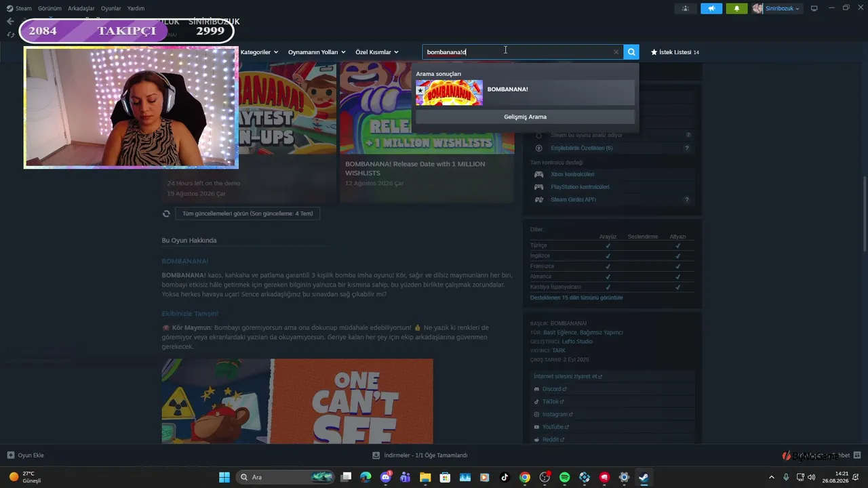Click the refresh icon beside updates button

point(166,213)
